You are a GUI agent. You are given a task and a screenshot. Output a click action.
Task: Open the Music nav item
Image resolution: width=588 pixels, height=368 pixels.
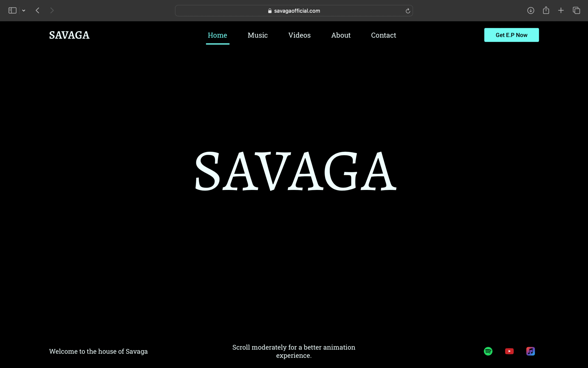point(257,35)
